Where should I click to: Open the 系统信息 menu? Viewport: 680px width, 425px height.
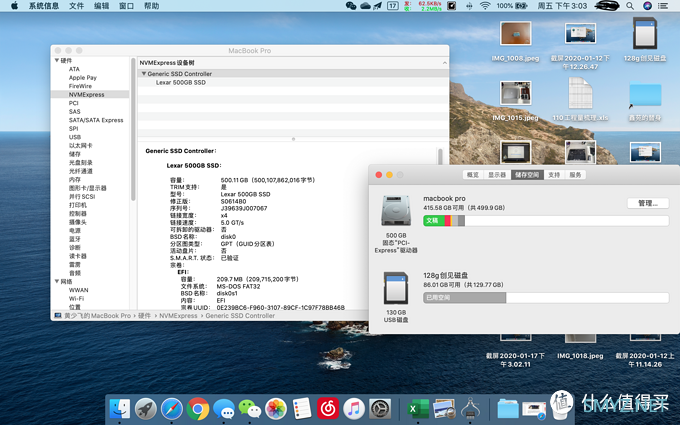click(x=44, y=6)
